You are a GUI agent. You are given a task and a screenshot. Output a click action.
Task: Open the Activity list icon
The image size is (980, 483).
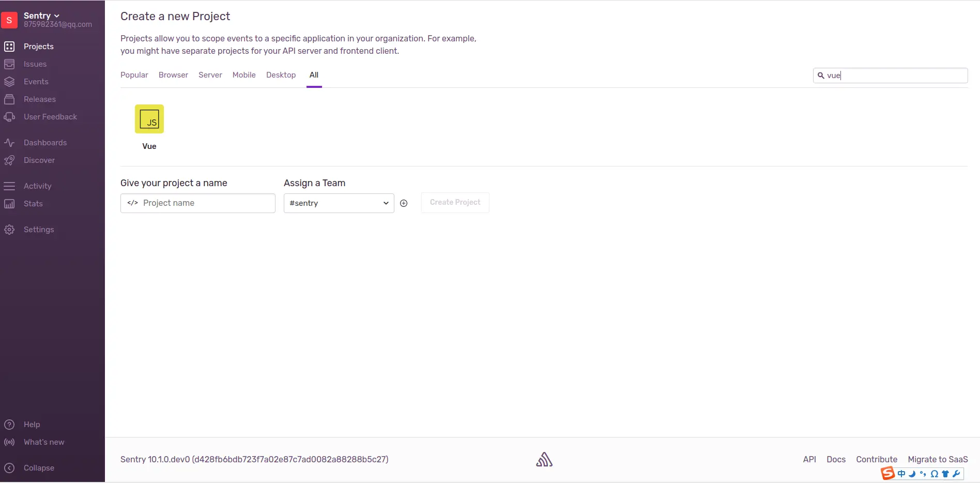9,186
